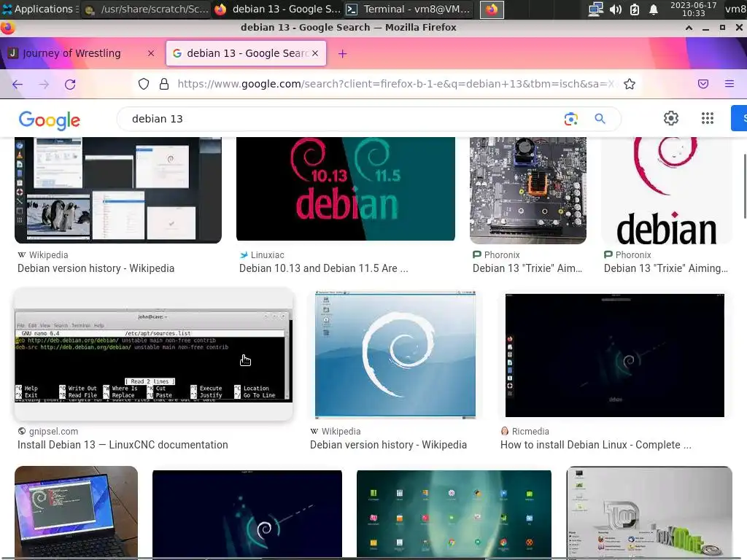Save page to Pocket

pyautogui.click(x=703, y=85)
